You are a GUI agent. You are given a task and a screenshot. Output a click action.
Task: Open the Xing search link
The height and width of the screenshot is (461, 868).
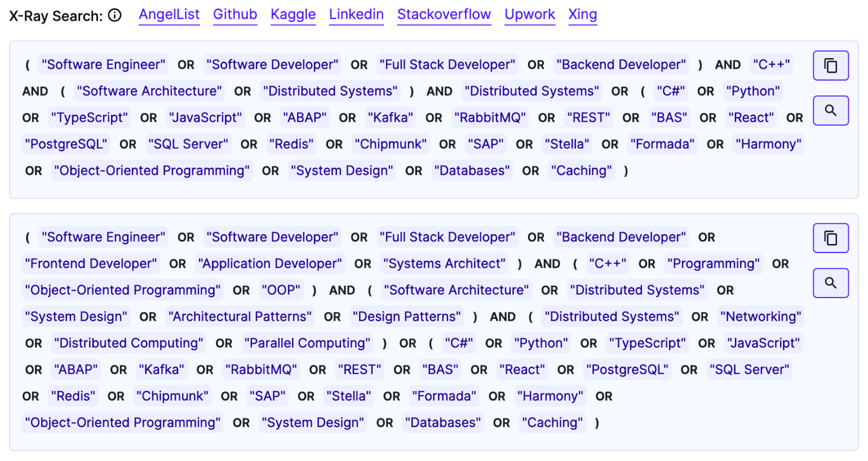pyautogui.click(x=583, y=15)
